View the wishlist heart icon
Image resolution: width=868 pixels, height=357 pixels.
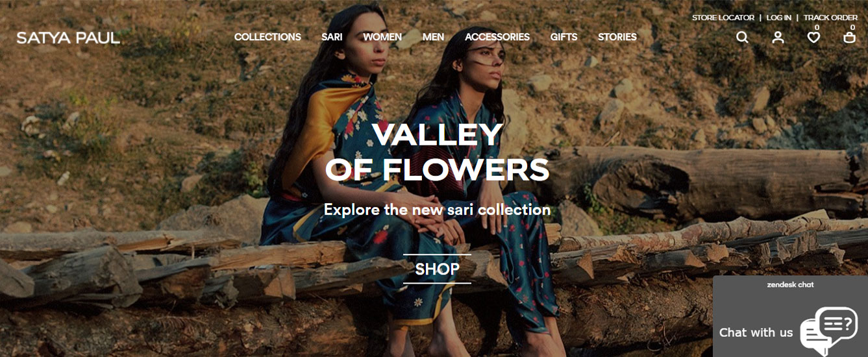(813, 37)
